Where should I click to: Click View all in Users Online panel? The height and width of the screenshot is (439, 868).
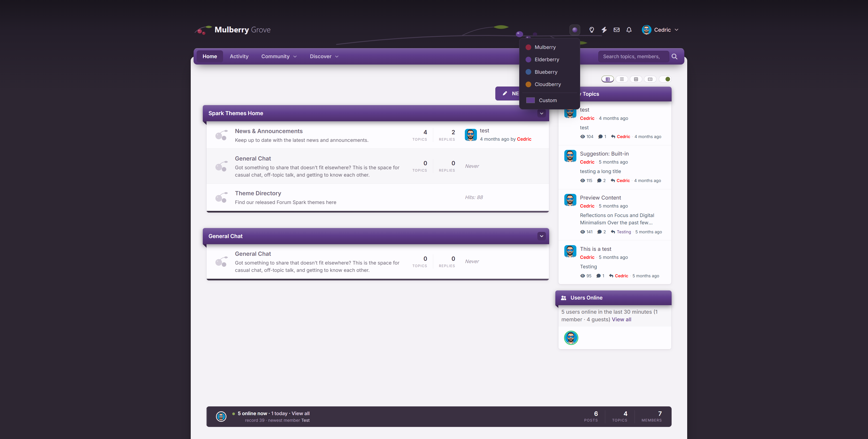[x=621, y=319]
